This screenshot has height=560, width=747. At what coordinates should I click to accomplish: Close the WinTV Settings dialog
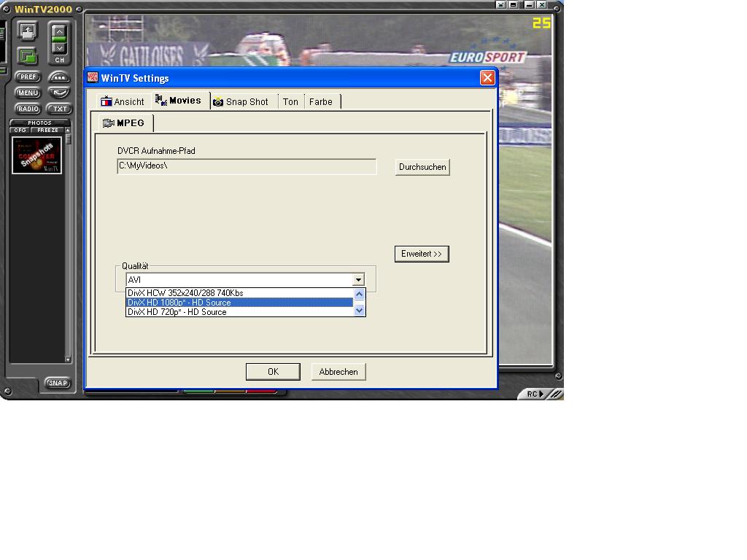point(487,77)
